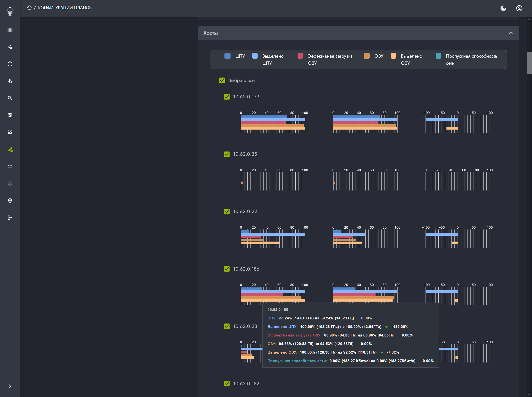Screen dimensions: 532x397
Task: Click the 10.62.0.179 host label
Action: coord(246,97)
